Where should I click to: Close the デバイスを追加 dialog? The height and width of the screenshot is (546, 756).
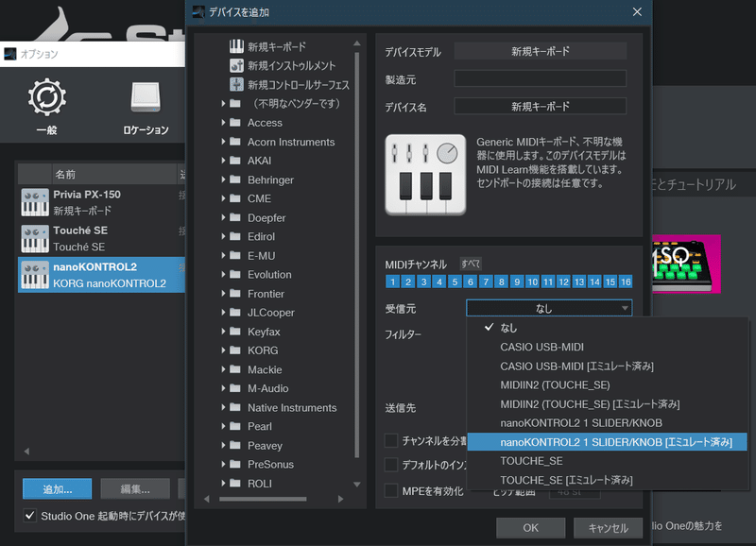pyautogui.click(x=637, y=12)
